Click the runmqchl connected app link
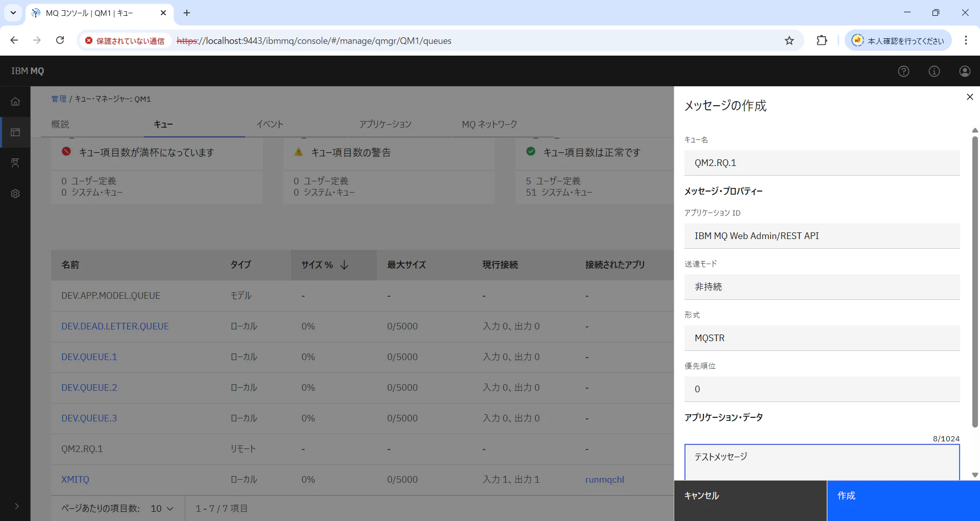This screenshot has width=980, height=521. pos(605,480)
